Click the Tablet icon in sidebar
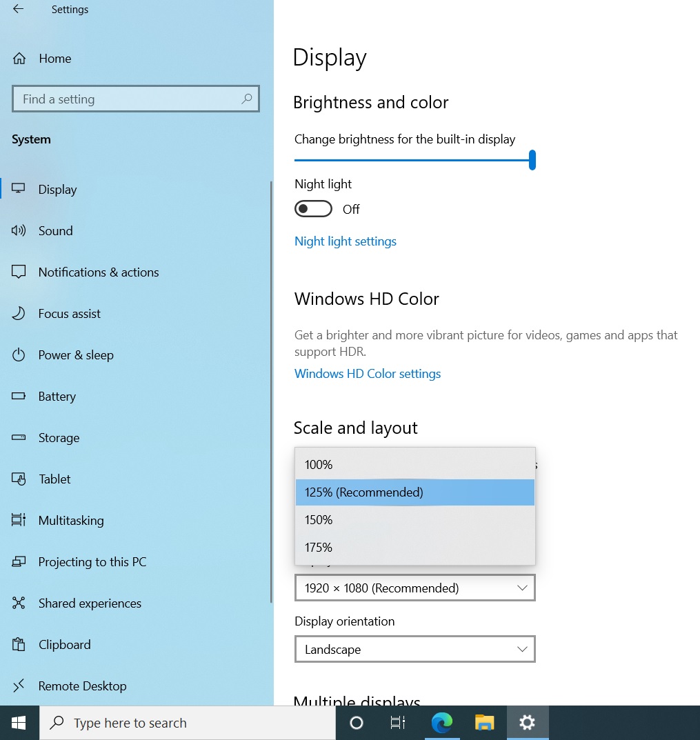 click(19, 479)
